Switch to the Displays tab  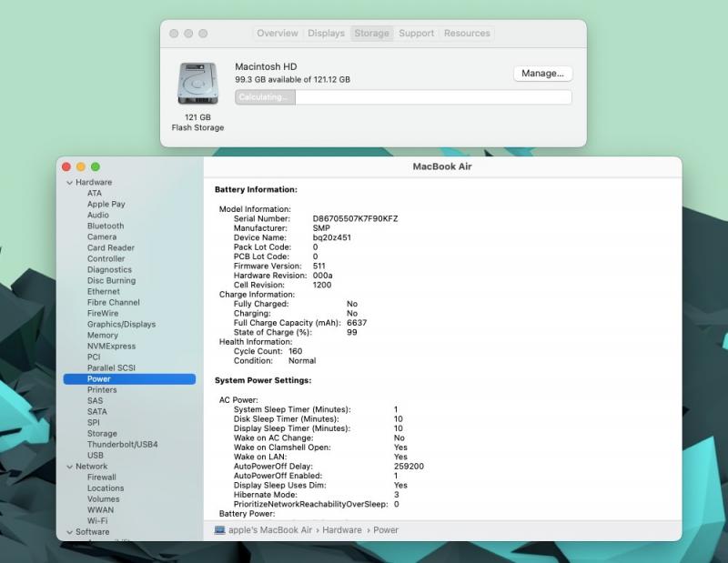326,34
